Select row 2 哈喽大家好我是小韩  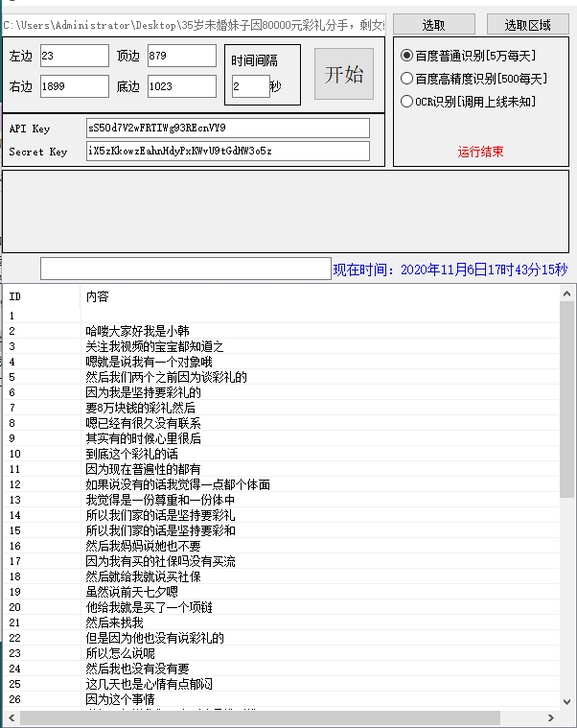[281, 331]
